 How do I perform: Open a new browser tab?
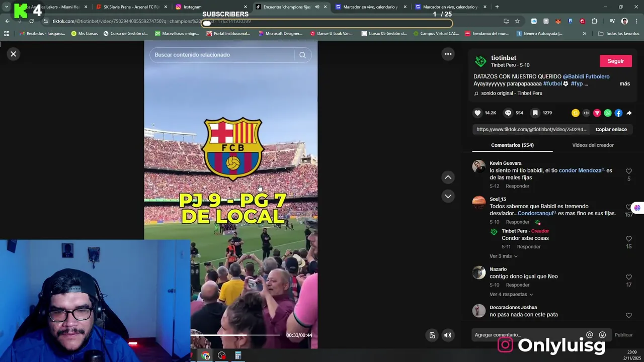pos(497,7)
